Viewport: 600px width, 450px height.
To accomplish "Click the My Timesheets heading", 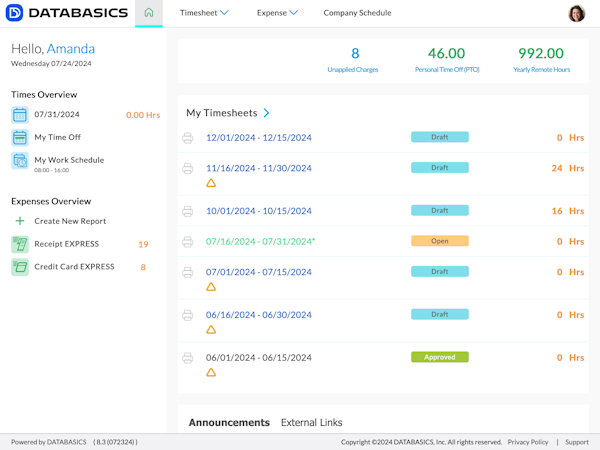I will pos(222,113).
